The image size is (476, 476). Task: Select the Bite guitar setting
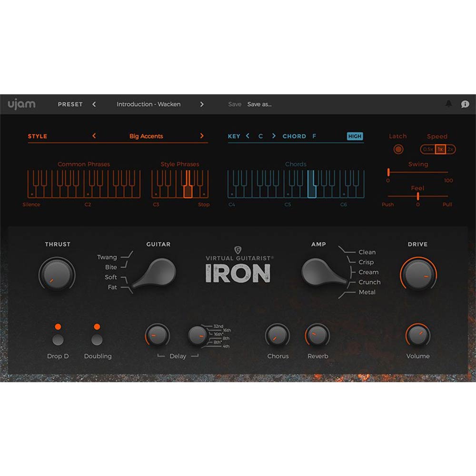point(111,267)
